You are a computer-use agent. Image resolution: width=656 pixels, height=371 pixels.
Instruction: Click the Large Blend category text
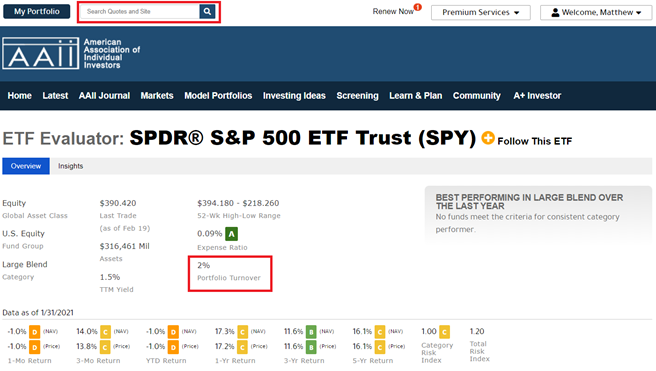(25, 265)
